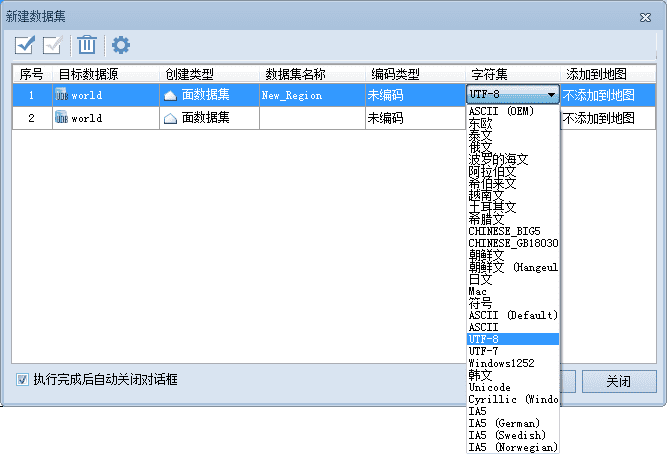Choose 俄文 in the charset list

click(513, 147)
